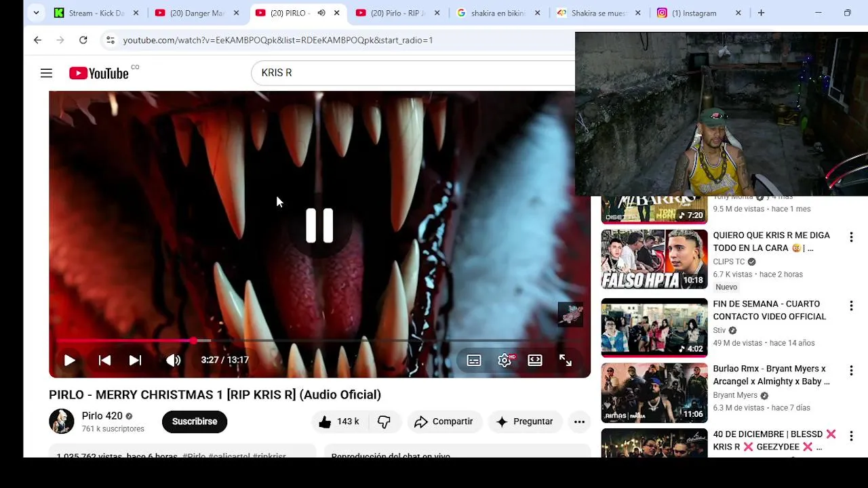The width and height of the screenshot is (868, 488).
Task: Switch to the Pirlo - RIP tab
Action: tap(397, 13)
